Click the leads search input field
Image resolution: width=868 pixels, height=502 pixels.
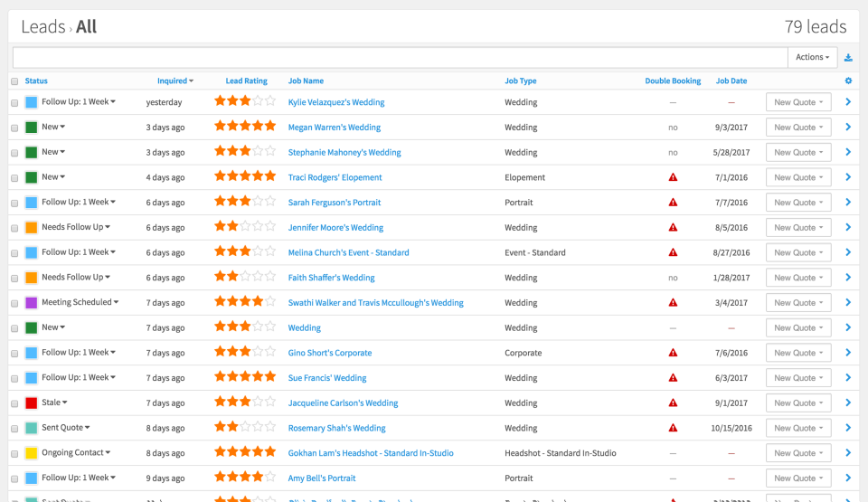pyautogui.click(x=400, y=57)
